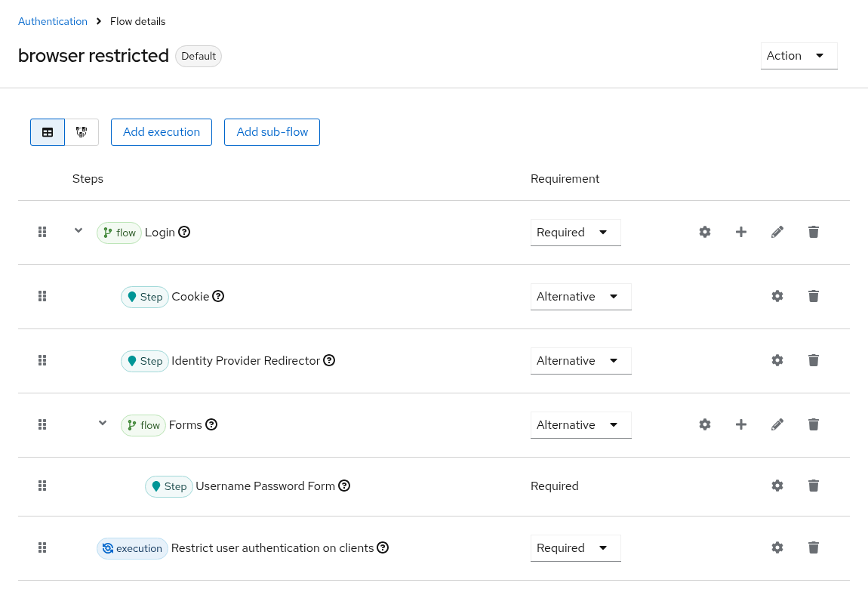Switch to table view toggle

pyautogui.click(x=48, y=132)
